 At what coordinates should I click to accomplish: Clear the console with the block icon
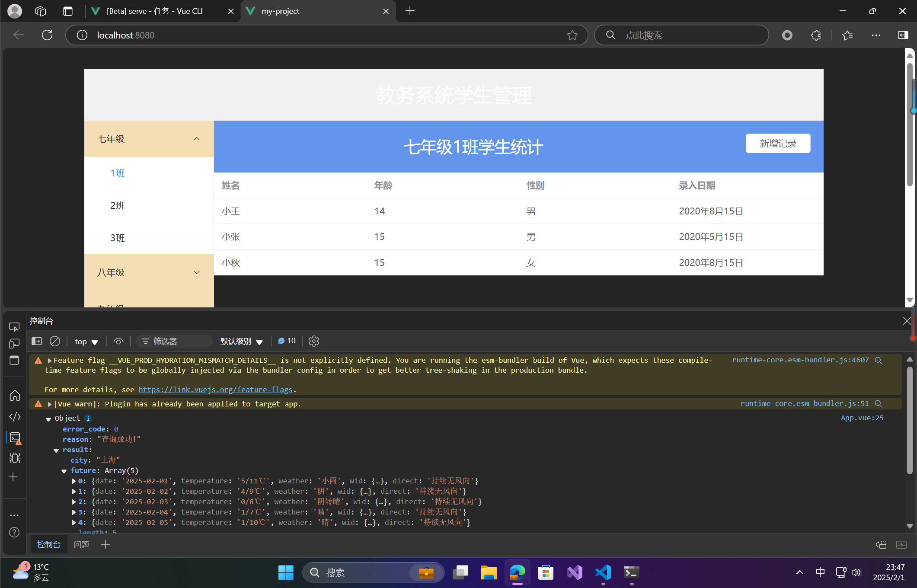(55, 341)
